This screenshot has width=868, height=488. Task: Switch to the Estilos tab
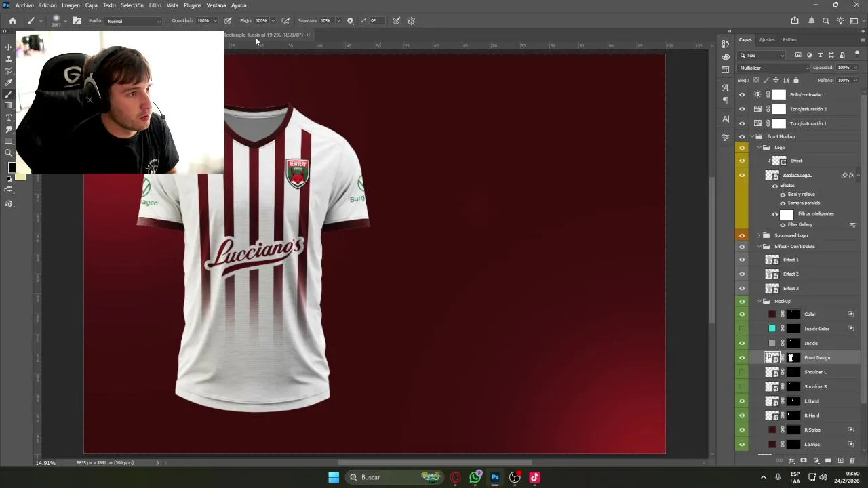(x=789, y=39)
